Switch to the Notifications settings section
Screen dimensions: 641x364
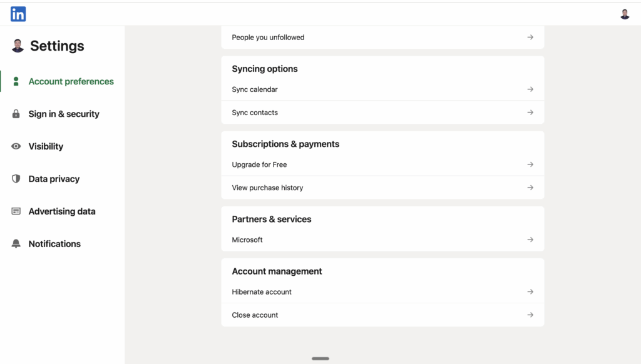pyautogui.click(x=54, y=244)
